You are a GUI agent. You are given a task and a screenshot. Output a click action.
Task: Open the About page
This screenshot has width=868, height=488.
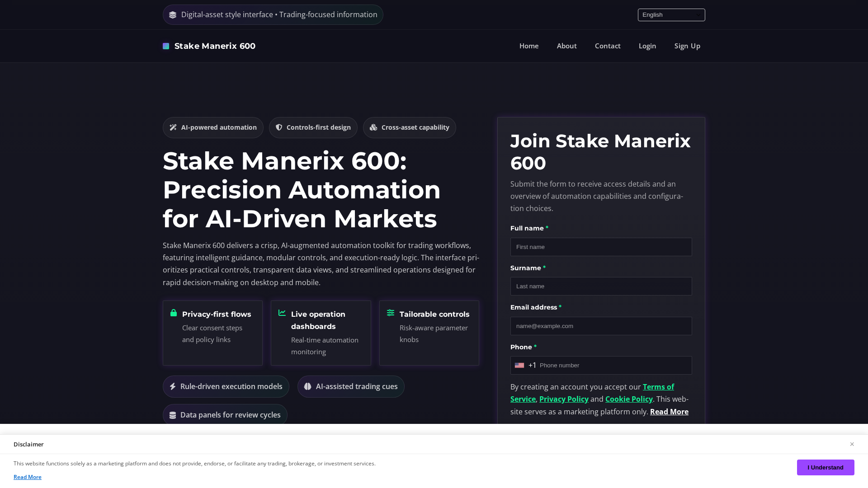566,46
